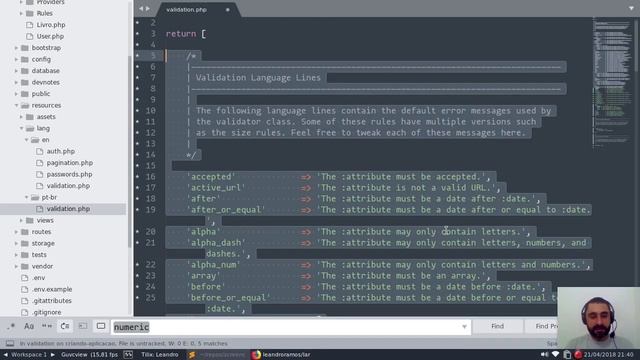Select the devnotes folder in sidebar
This screenshot has height=360, width=640.
click(x=45, y=82)
